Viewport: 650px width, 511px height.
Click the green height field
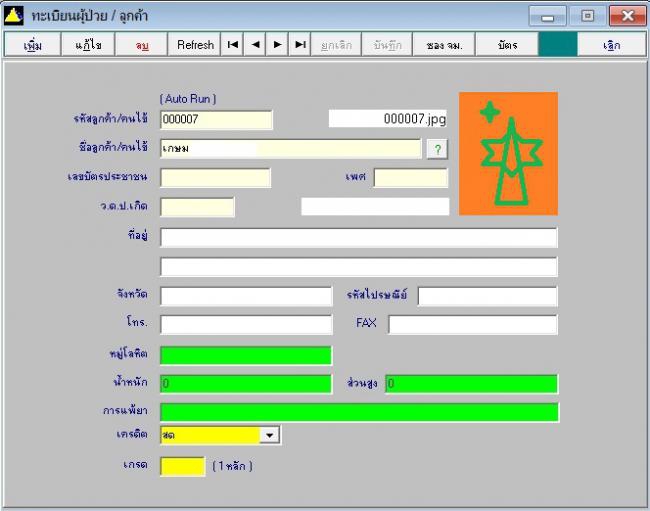click(x=472, y=384)
